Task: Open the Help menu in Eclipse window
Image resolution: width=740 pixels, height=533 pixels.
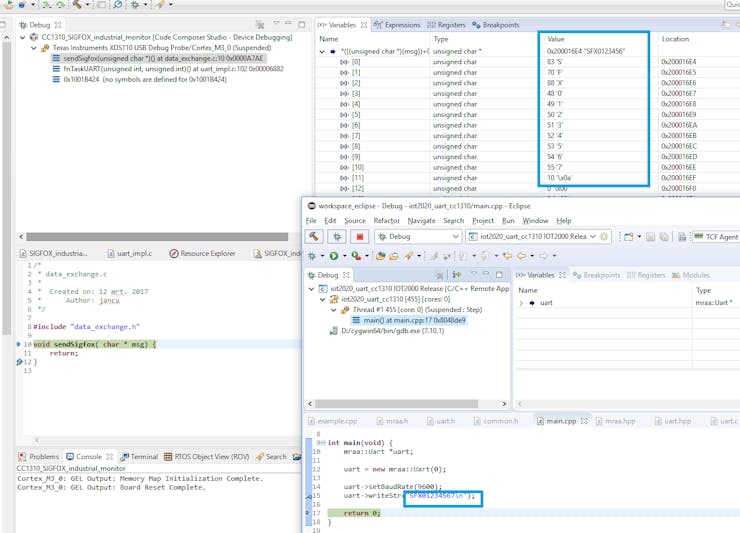Action: coord(563,220)
